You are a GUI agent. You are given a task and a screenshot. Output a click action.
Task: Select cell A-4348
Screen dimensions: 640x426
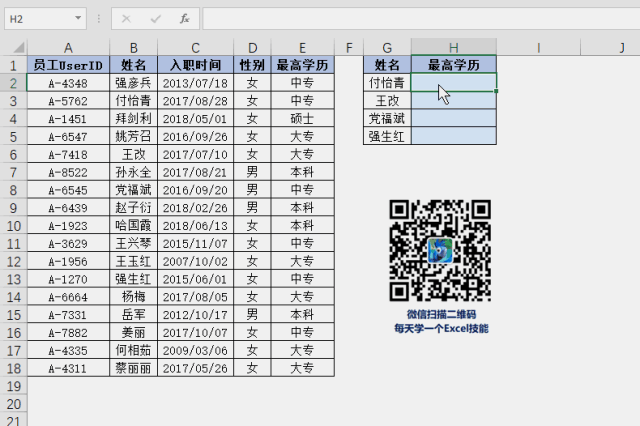click(x=68, y=83)
